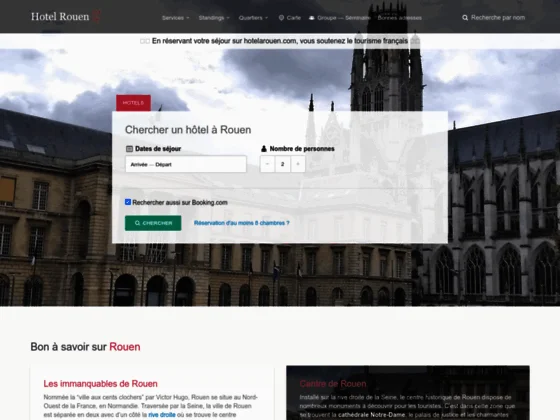Viewport: 560px width, 420px height.
Task: Click the persons count field showing 2
Action: tap(282, 164)
